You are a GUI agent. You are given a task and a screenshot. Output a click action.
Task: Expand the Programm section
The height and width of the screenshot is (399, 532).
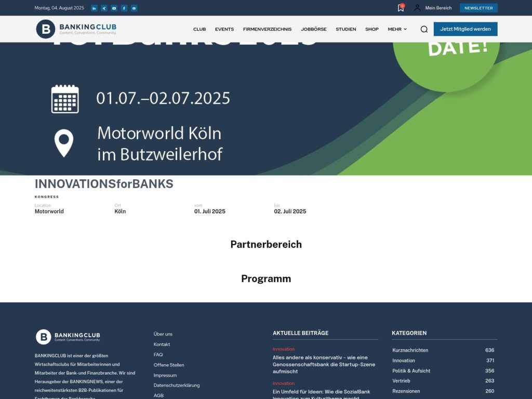pyautogui.click(x=266, y=278)
